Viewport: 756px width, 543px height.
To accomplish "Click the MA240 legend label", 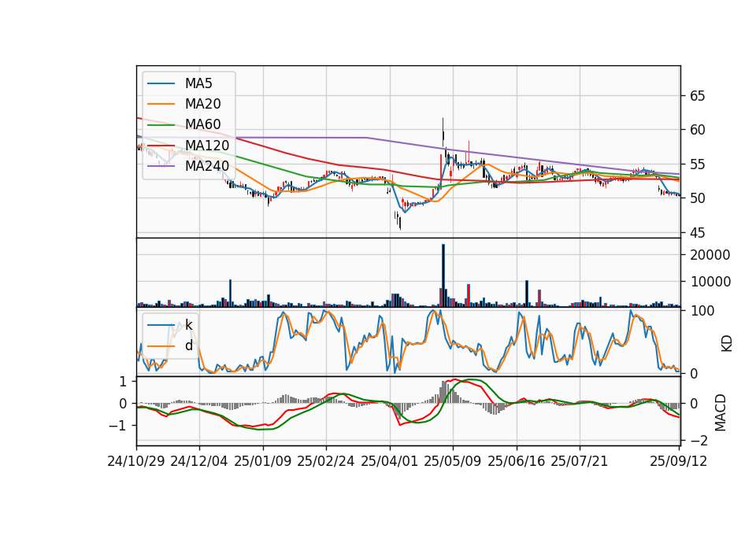I will click(x=207, y=166).
